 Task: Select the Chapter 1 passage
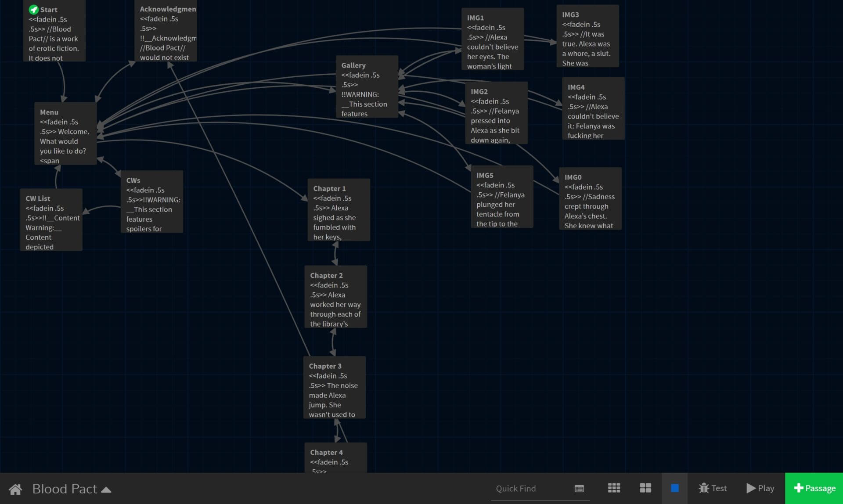tap(338, 210)
